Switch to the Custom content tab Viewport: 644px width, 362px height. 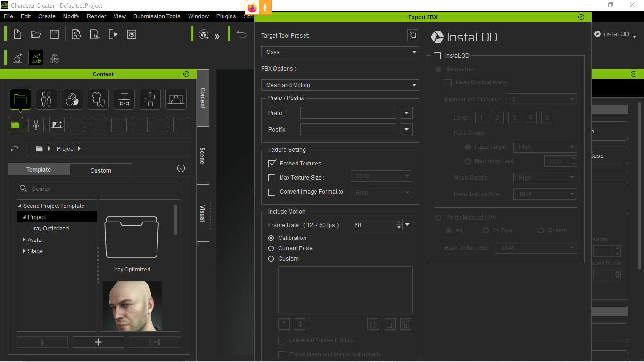101,170
